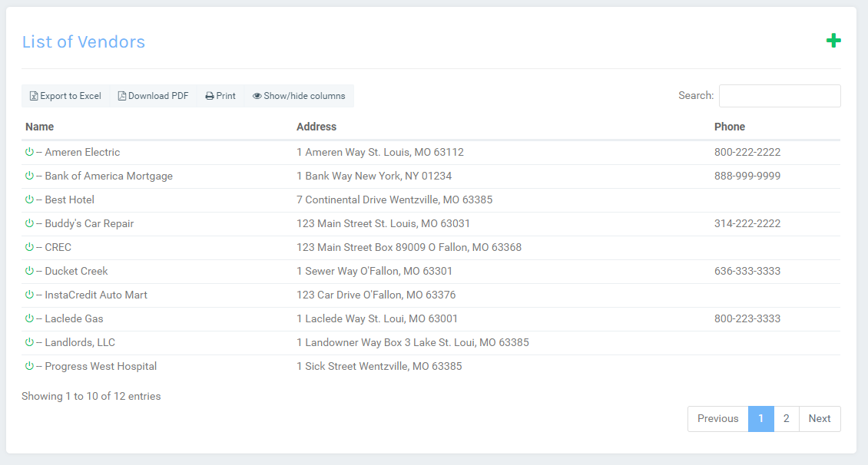Go to page 2 of vendors
868x465 pixels.
(x=786, y=418)
